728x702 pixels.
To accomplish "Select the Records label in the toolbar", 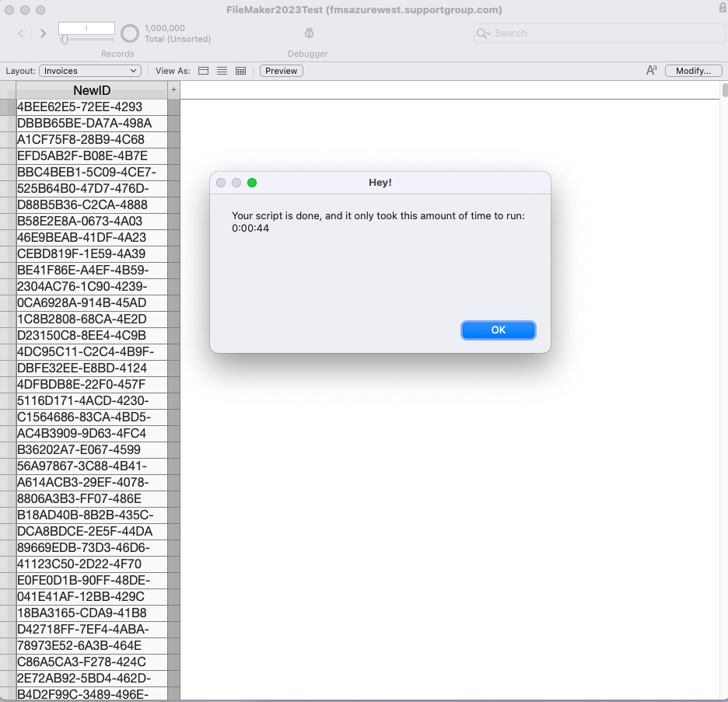I will point(117,54).
